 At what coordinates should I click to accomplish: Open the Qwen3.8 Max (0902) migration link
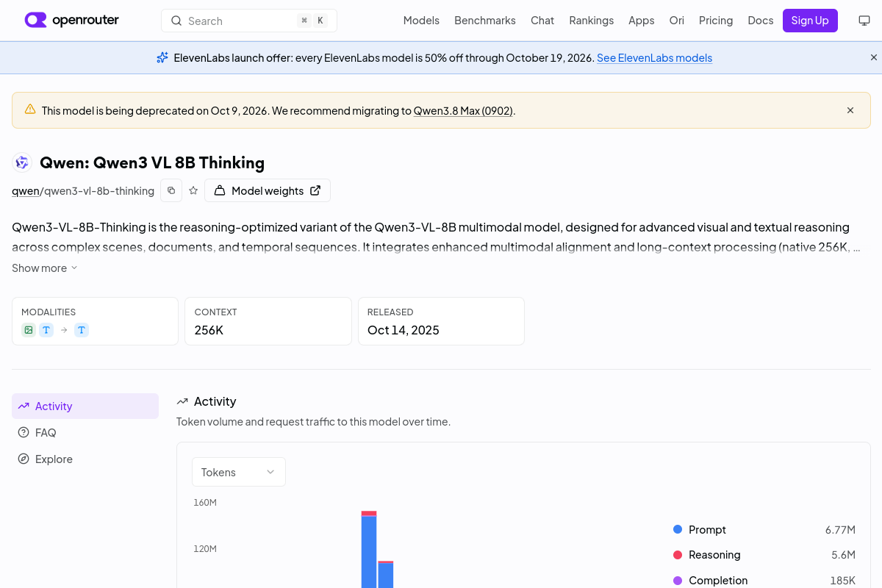tap(463, 110)
